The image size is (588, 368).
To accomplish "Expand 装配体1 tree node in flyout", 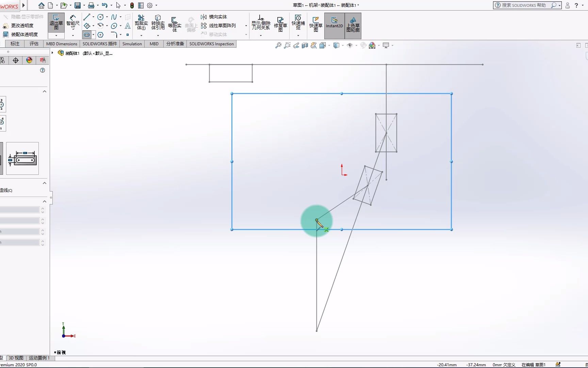I will coord(52,53).
